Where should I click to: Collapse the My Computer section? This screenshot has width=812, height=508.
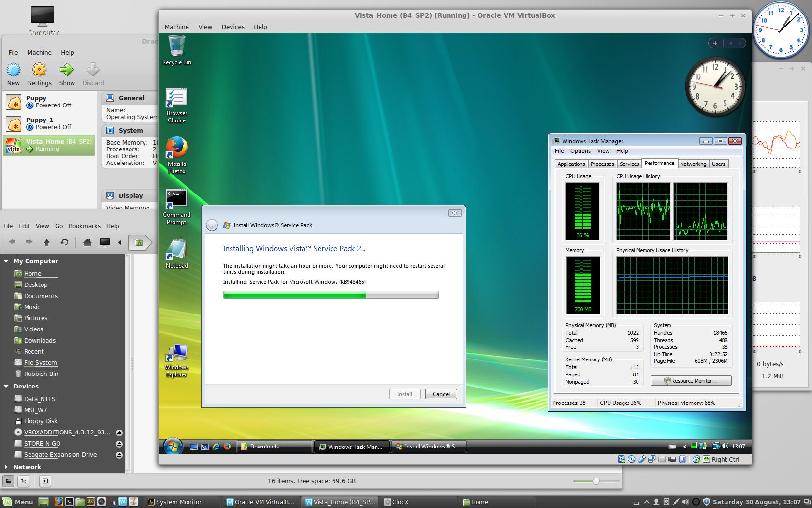click(x=6, y=261)
